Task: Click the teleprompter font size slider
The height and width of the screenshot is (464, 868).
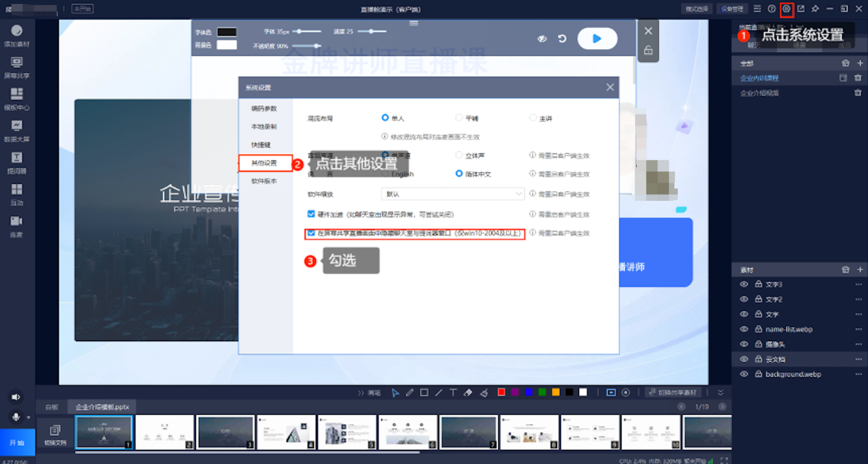Action: (x=307, y=31)
